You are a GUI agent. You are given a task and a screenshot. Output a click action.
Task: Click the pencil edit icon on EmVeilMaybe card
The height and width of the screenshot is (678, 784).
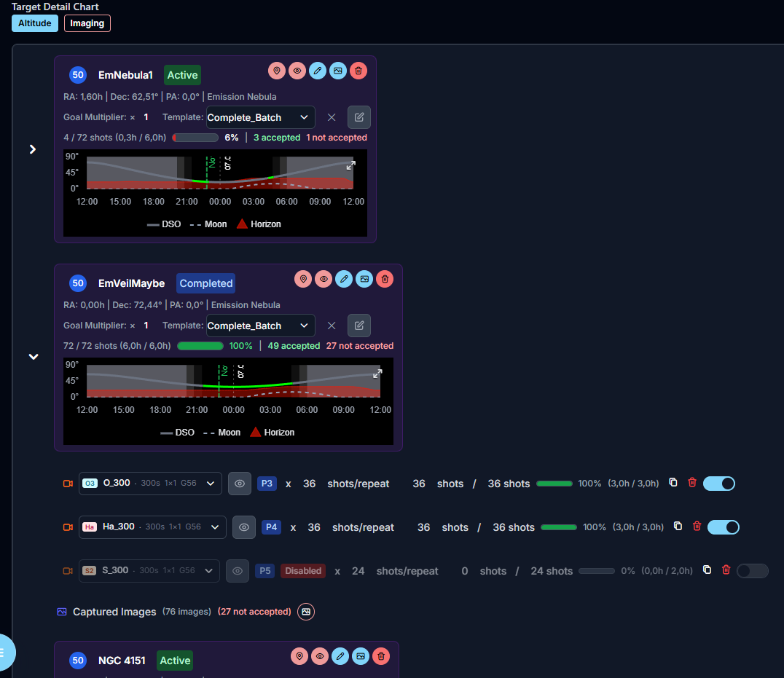(344, 279)
